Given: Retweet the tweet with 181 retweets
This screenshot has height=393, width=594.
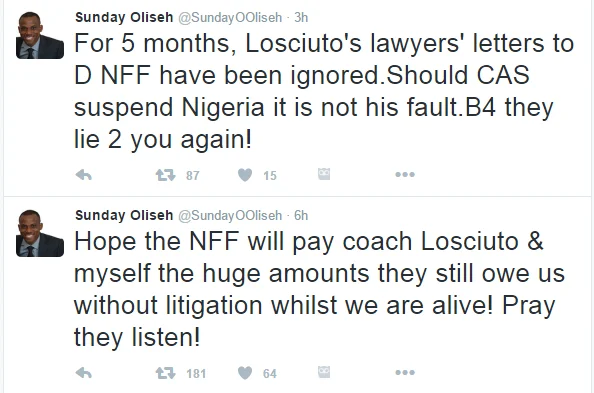Looking at the screenshot, I should tap(166, 373).
